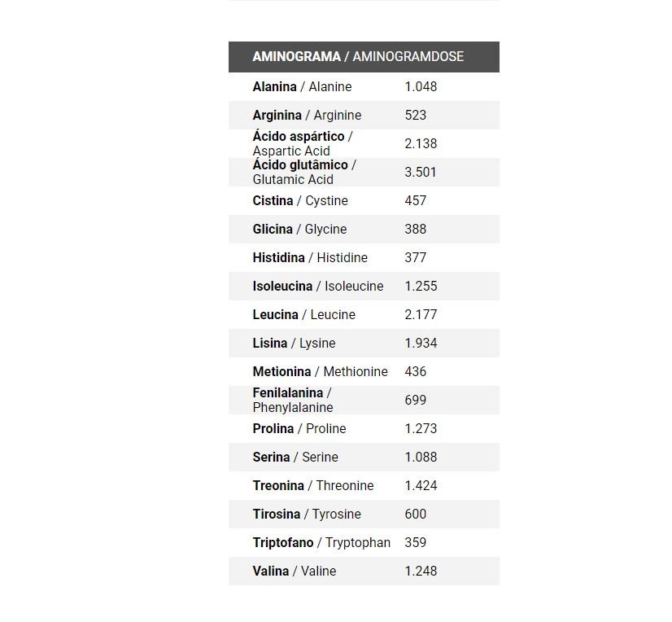Viewport: 672px width, 622px height.
Task: Select the Serina / Serine label
Action: (295, 458)
